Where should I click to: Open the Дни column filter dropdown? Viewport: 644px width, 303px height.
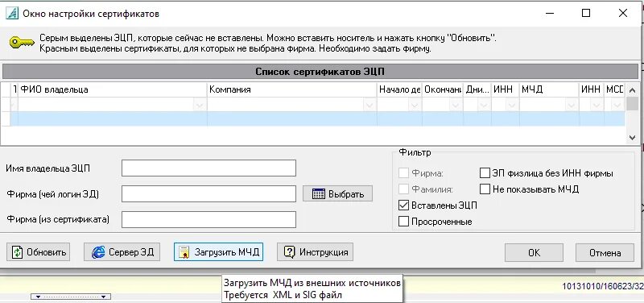[485, 106]
